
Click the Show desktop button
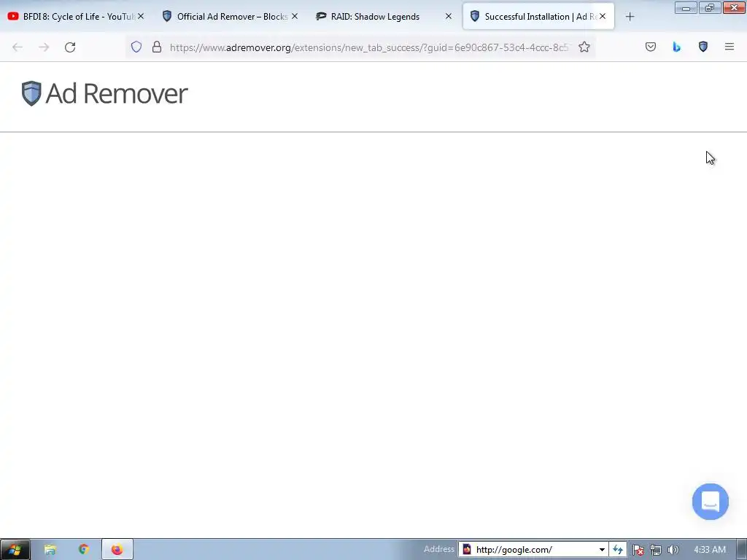[x=742, y=550]
